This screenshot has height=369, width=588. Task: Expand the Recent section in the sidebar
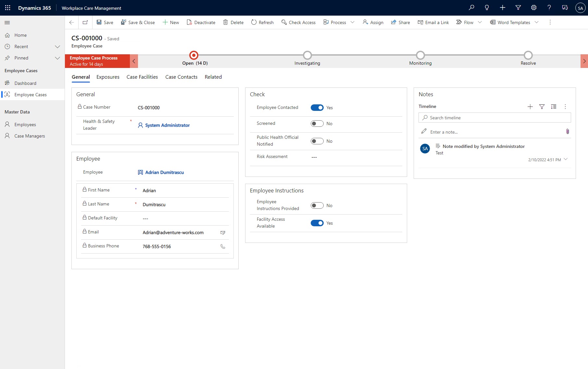click(57, 46)
